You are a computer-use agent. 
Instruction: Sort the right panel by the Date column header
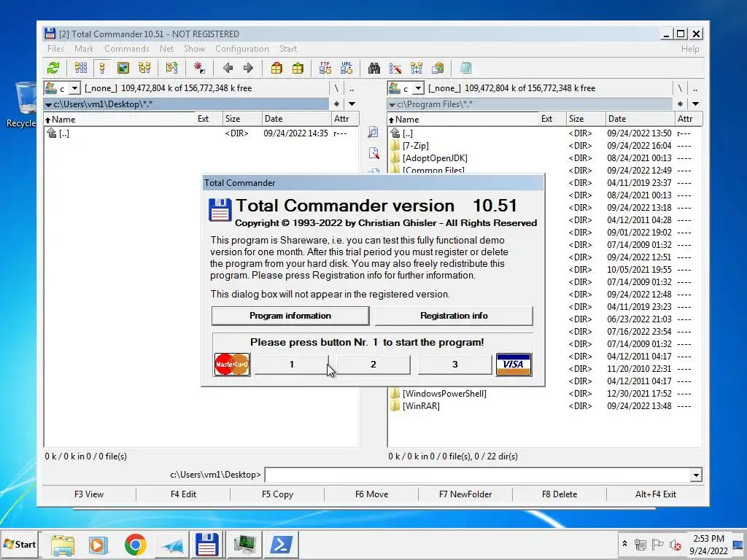[x=640, y=119]
